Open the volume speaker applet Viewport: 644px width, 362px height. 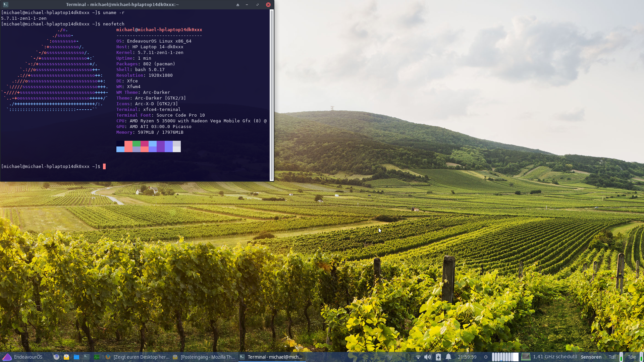tap(428, 357)
